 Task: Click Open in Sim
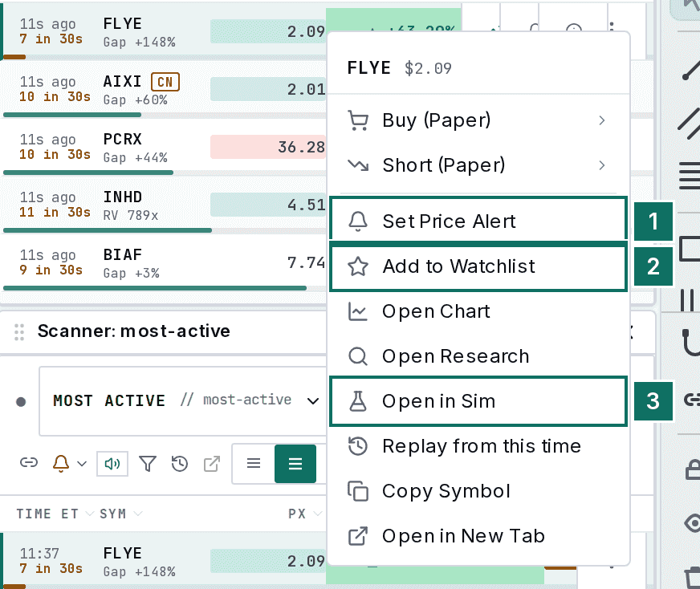tap(478, 401)
